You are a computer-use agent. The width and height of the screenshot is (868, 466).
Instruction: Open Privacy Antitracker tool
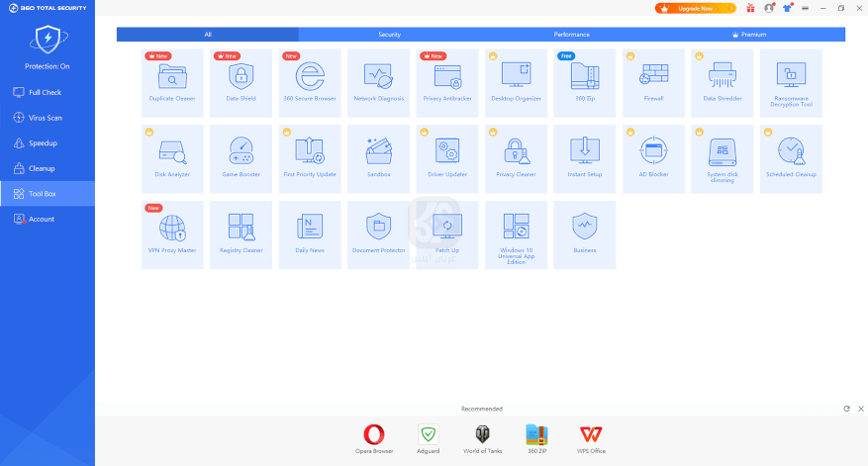[447, 83]
